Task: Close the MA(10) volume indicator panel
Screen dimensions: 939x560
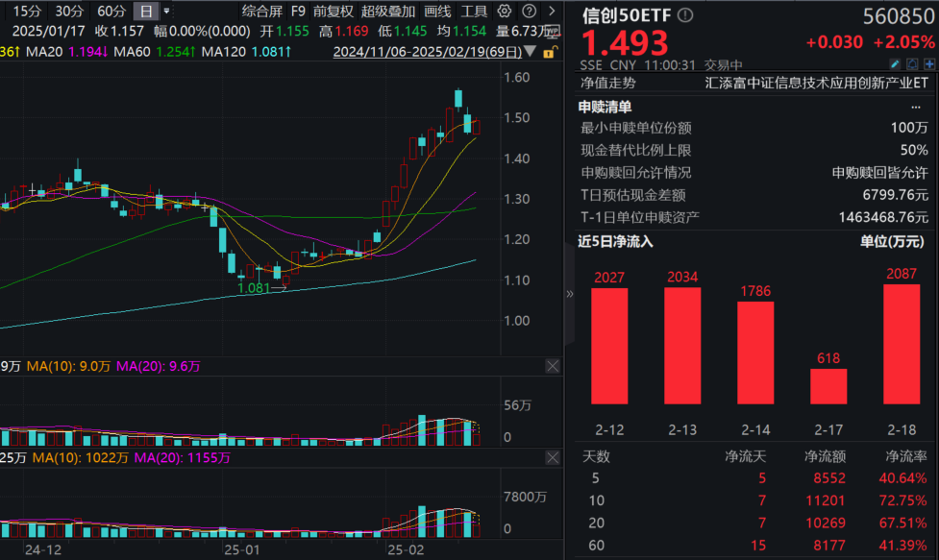Action: (553, 366)
